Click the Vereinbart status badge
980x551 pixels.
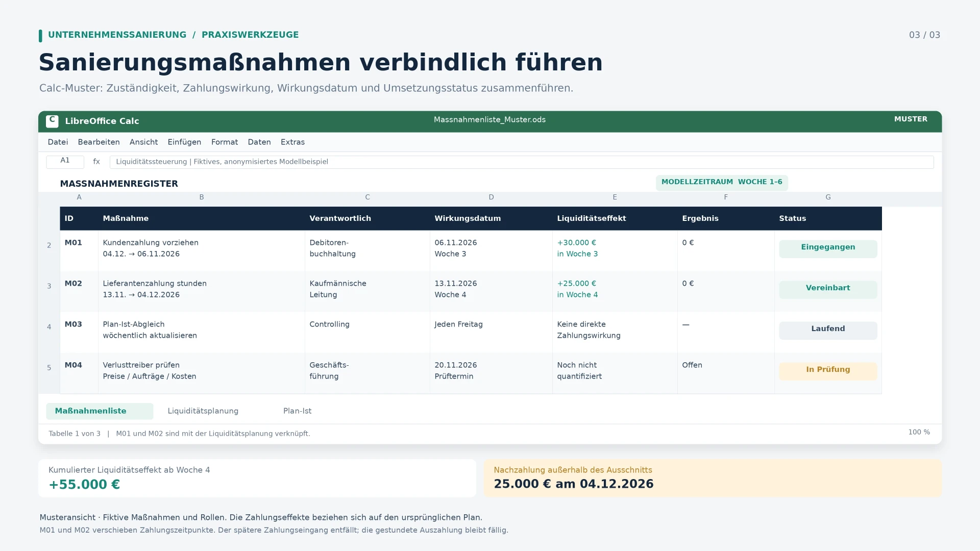[828, 289]
